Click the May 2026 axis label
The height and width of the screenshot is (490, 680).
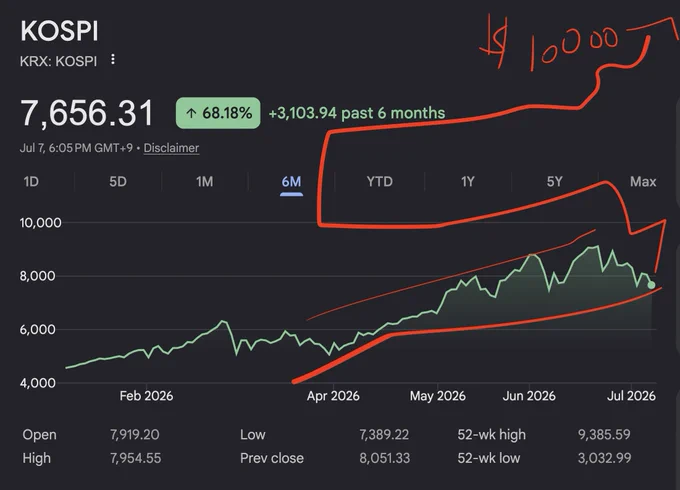[438, 396]
